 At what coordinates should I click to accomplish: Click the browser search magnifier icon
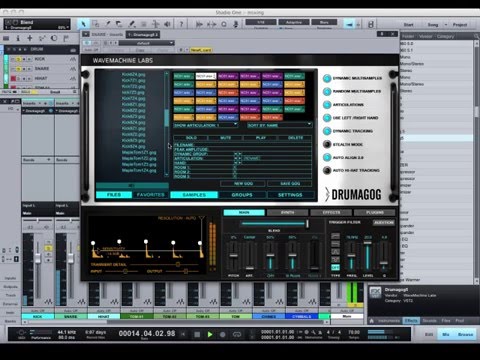tap(476, 36)
